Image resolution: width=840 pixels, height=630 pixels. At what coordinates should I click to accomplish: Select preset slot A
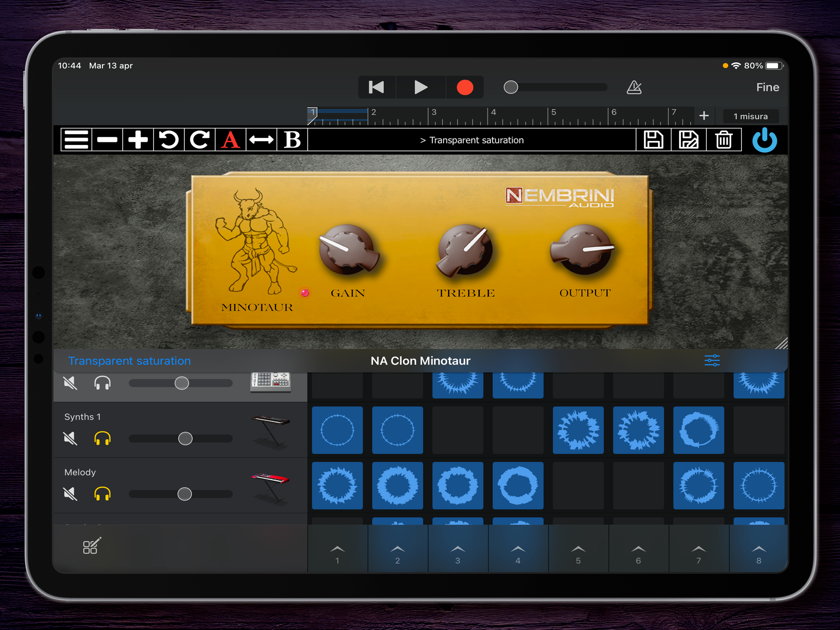pos(231,140)
